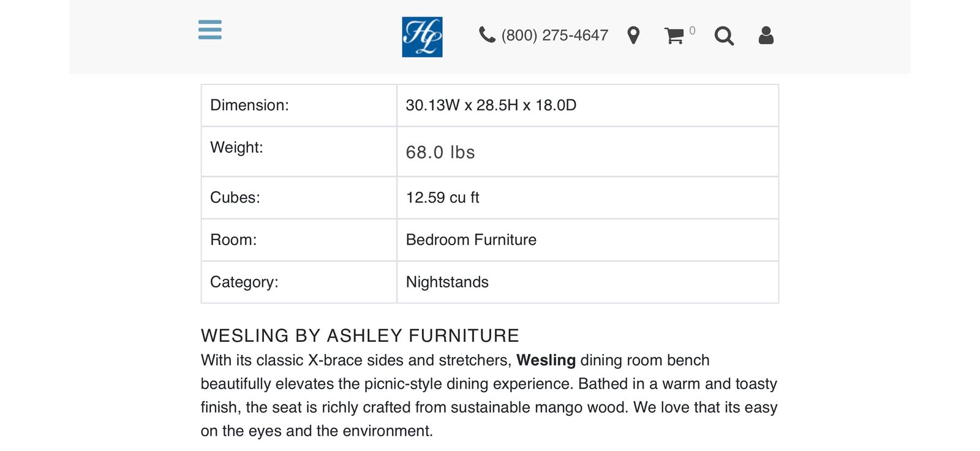The image size is (980, 451).
Task: Click the cart item count badge
Action: [x=692, y=31]
